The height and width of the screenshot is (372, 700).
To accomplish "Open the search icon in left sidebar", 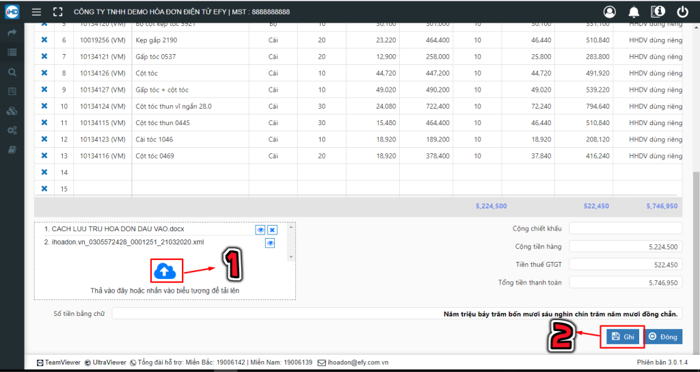I will (12, 72).
